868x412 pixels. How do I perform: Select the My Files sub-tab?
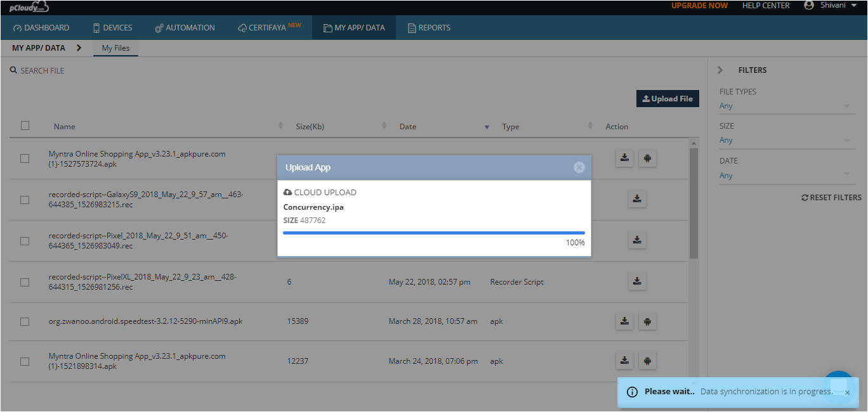(115, 48)
